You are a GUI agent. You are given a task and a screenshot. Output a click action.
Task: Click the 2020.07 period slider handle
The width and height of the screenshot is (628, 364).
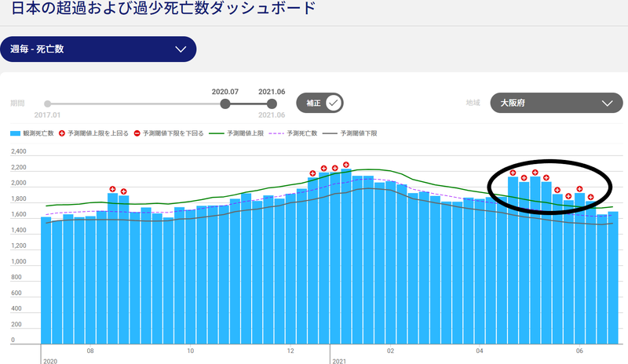coord(225,104)
